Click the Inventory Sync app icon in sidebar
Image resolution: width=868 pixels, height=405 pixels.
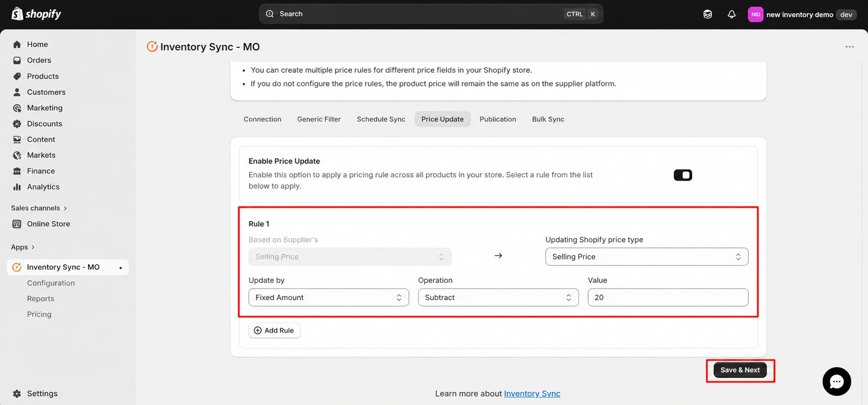(x=17, y=267)
